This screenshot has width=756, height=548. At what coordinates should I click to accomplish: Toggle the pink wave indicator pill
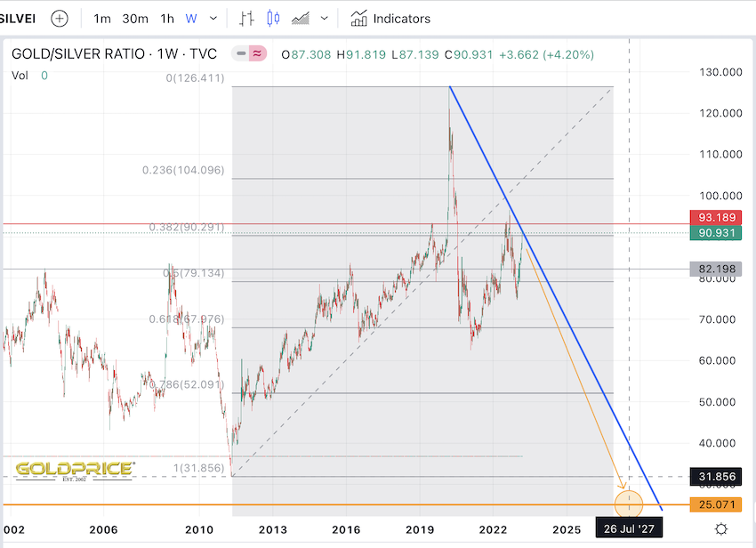257,53
